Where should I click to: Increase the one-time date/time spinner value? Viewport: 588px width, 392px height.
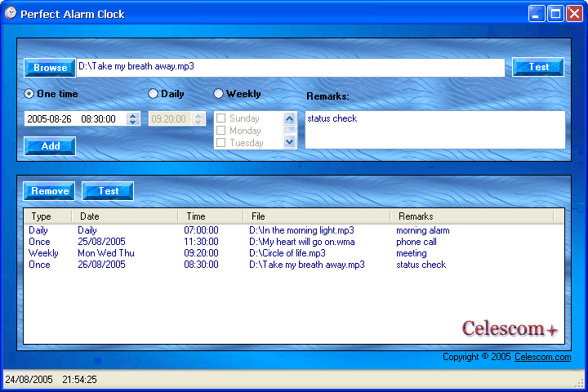click(133, 115)
